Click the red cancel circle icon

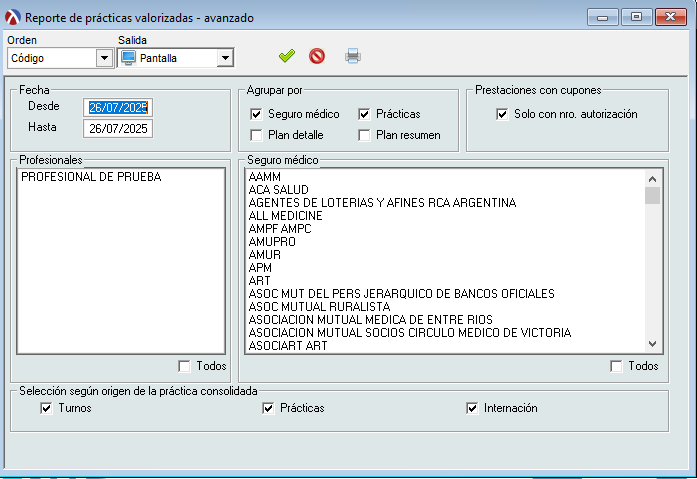coord(317,56)
